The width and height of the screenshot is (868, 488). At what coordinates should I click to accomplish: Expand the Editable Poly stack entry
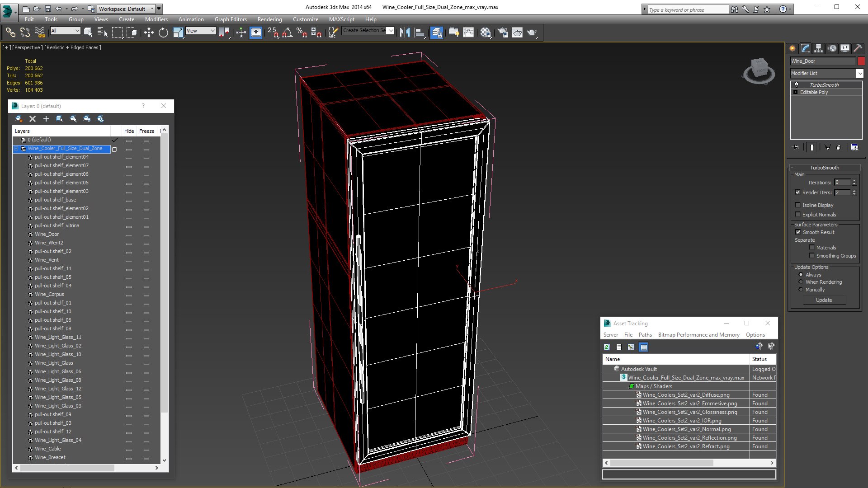(795, 92)
